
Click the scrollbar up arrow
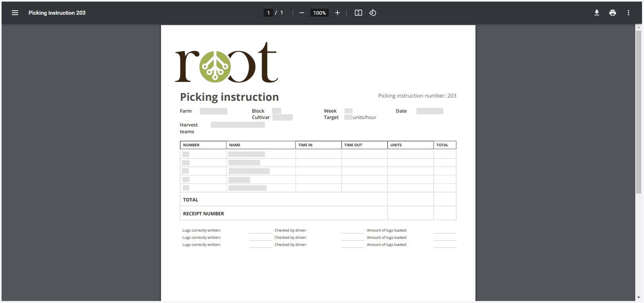638,27
